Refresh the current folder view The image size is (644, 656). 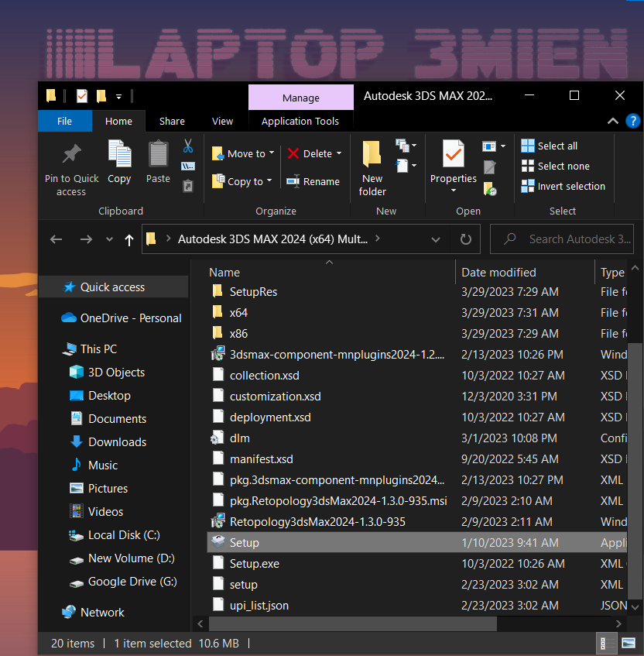click(x=465, y=239)
